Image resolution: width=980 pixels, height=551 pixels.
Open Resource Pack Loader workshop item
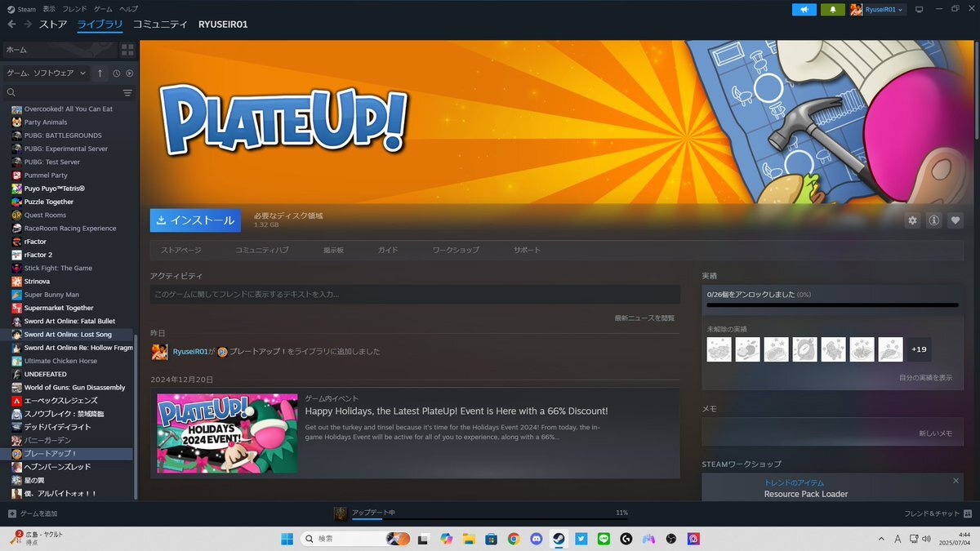click(x=806, y=494)
